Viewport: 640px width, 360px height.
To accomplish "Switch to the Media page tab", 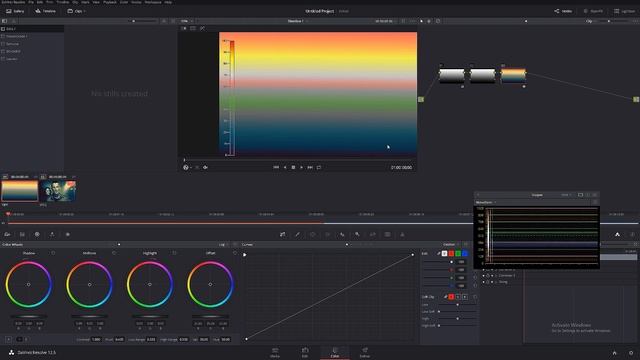I will (275, 353).
